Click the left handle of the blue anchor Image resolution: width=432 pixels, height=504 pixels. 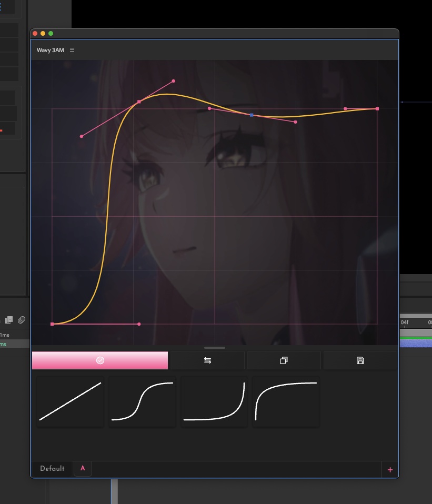pos(209,108)
